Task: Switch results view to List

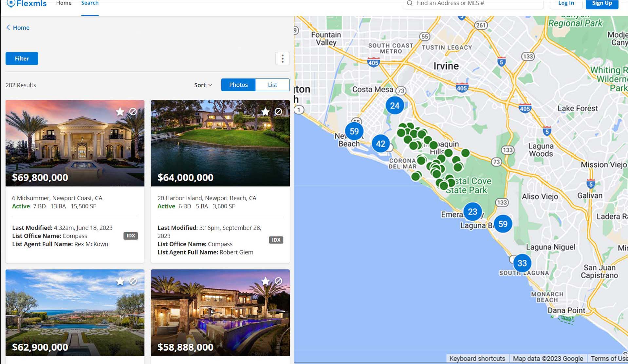Action: pyautogui.click(x=272, y=85)
